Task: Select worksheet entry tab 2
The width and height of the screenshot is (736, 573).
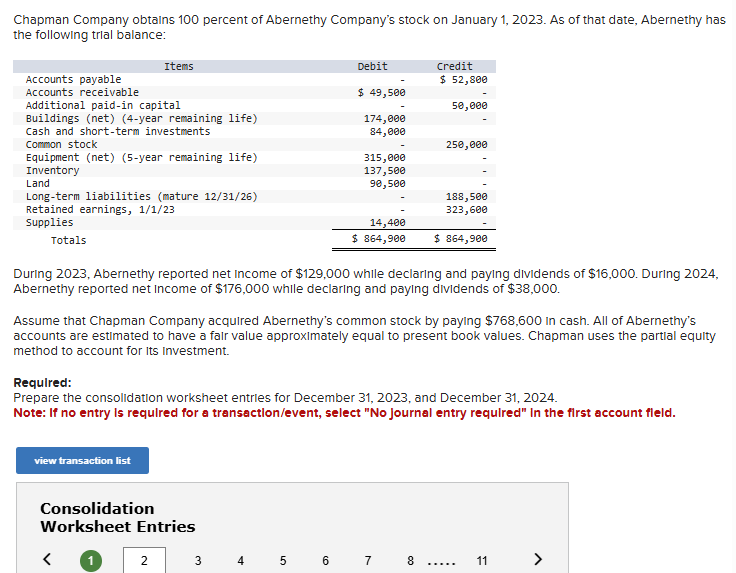Action: point(144,560)
